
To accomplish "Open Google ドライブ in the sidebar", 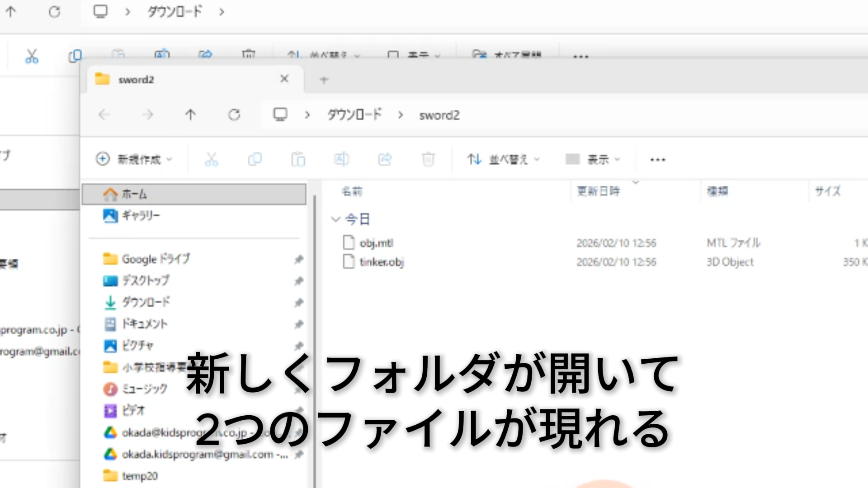I will coord(156,259).
